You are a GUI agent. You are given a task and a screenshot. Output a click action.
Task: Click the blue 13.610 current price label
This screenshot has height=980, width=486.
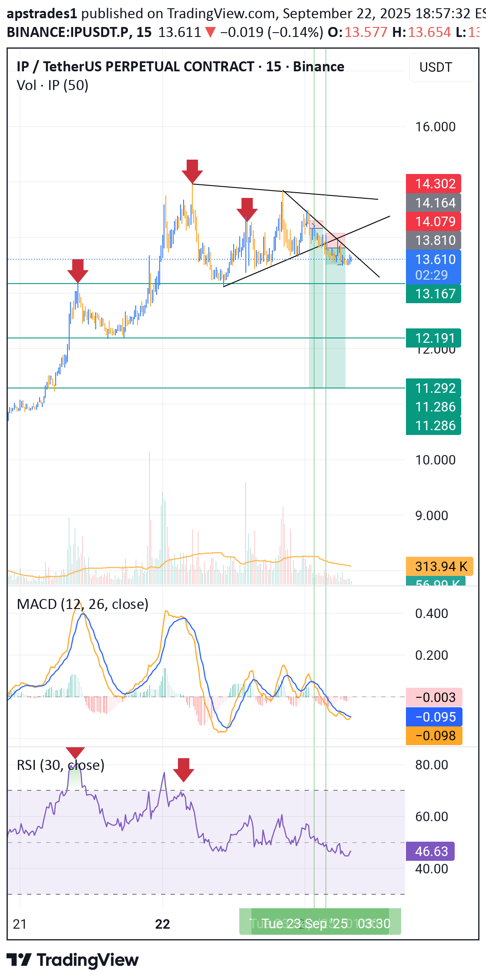coord(433,260)
